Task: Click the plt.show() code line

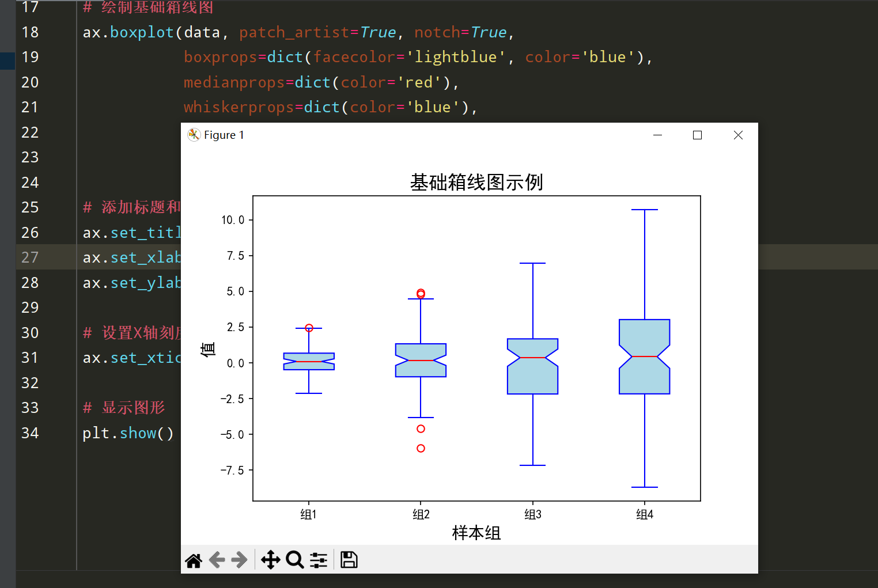Action: click(x=128, y=433)
